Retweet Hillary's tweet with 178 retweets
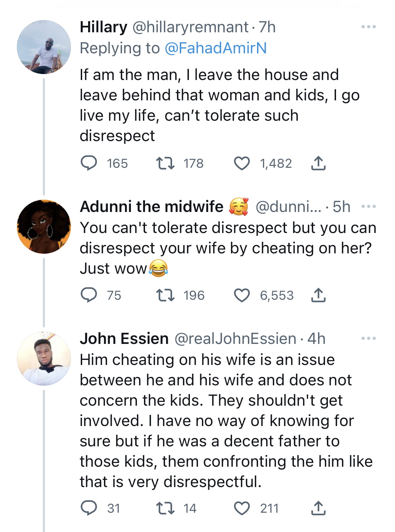395x532 pixels. pos(165,163)
